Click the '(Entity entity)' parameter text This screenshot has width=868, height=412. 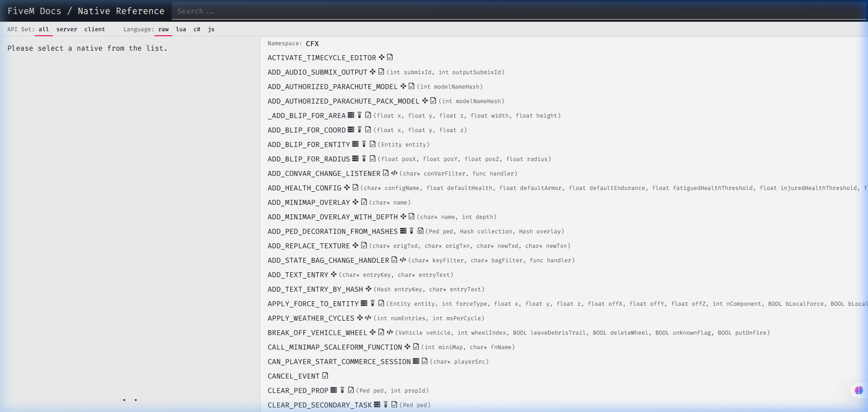pyautogui.click(x=404, y=145)
